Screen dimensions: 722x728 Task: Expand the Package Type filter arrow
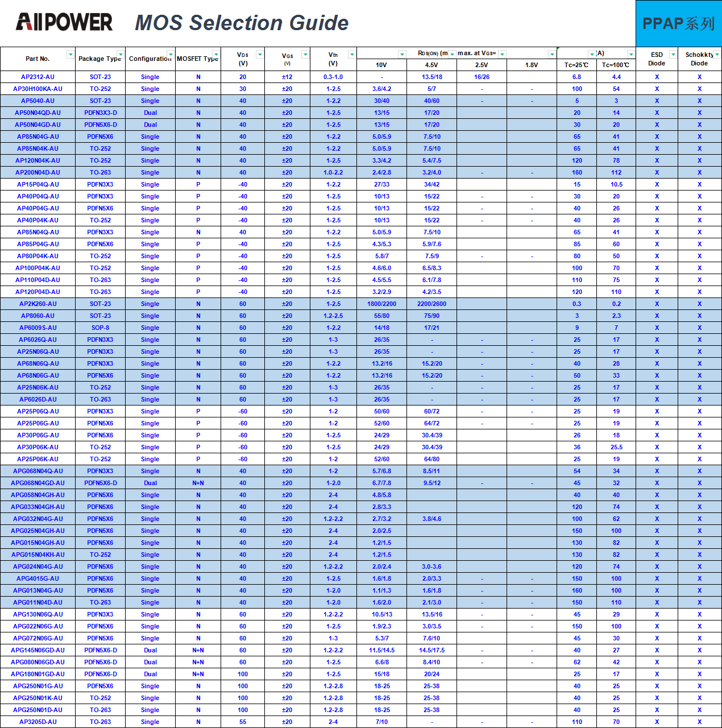[121, 55]
